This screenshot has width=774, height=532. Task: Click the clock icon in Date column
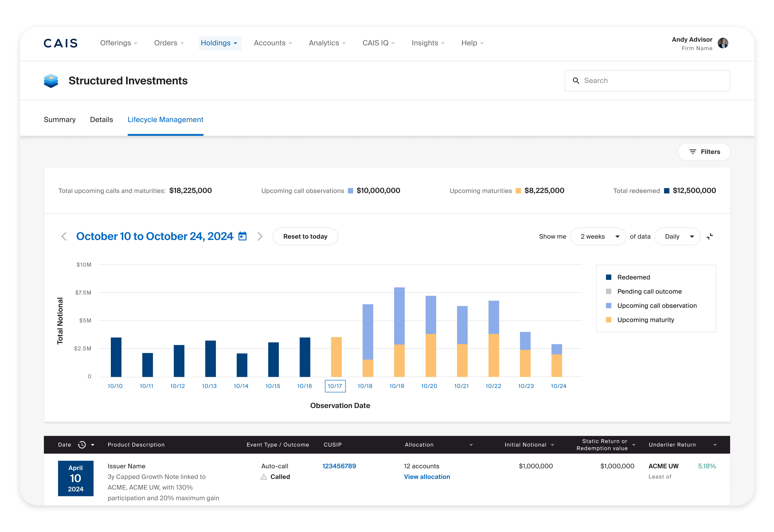[x=82, y=445]
